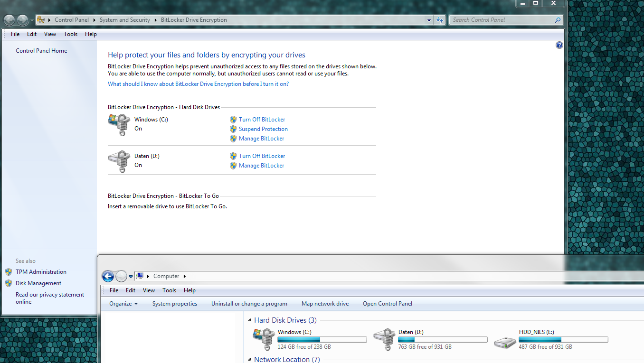This screenshot has height=363, width=644.
Task: Click System properties in Computer toolbar
Action: pos(175,304)
